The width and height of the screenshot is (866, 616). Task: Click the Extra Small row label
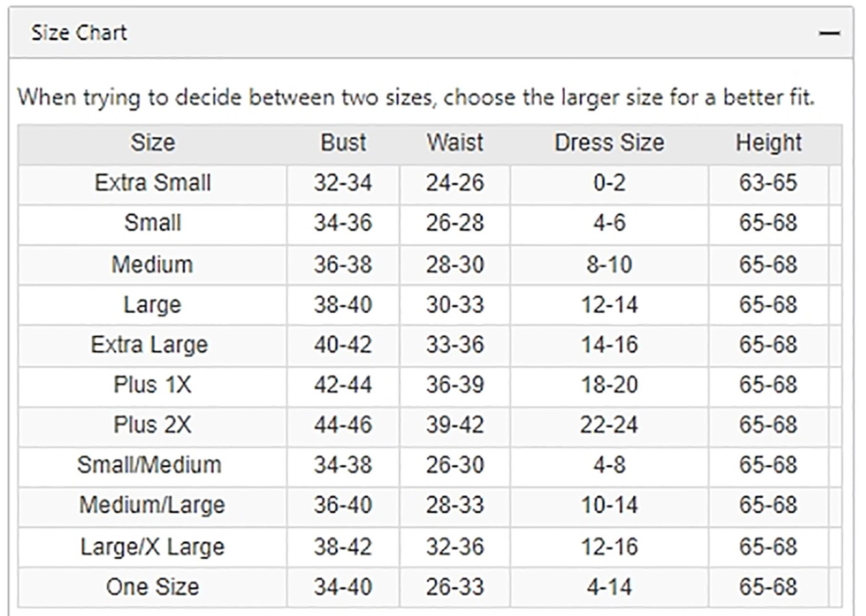tap(153, 183)
